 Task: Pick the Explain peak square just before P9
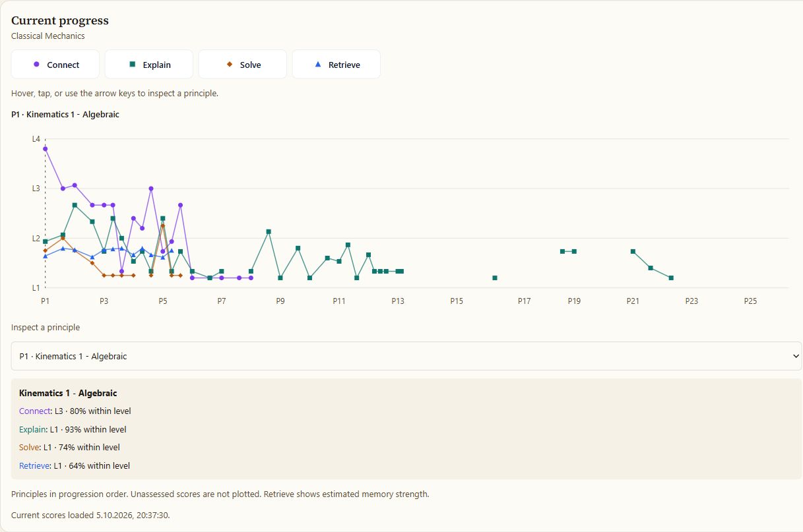tap(269, 231)
